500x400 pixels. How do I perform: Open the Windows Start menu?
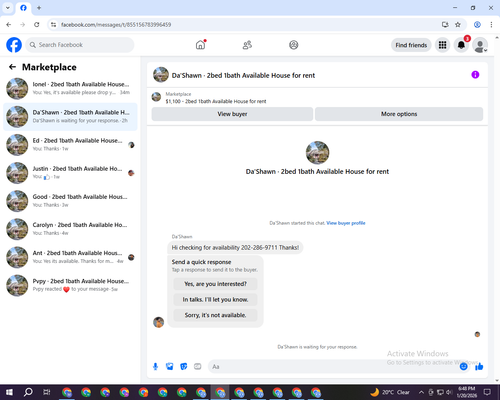click(x=9, y=392)
